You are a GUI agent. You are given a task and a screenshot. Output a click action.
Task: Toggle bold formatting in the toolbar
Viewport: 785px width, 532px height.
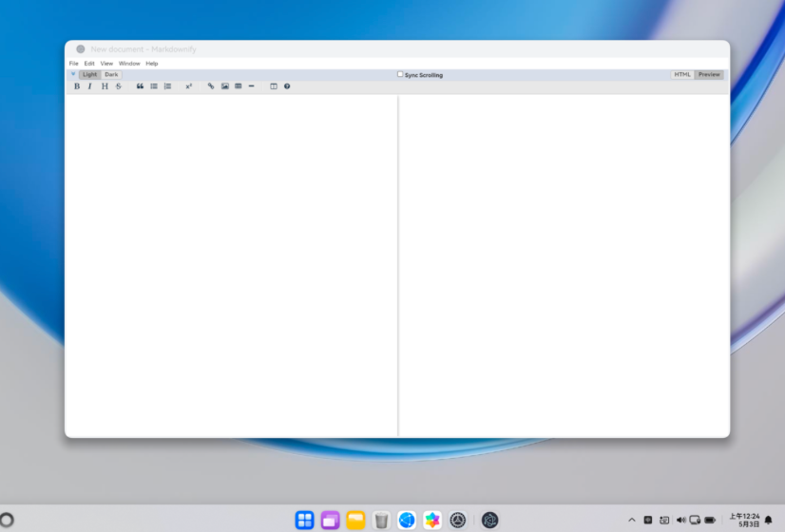(77, 86)
